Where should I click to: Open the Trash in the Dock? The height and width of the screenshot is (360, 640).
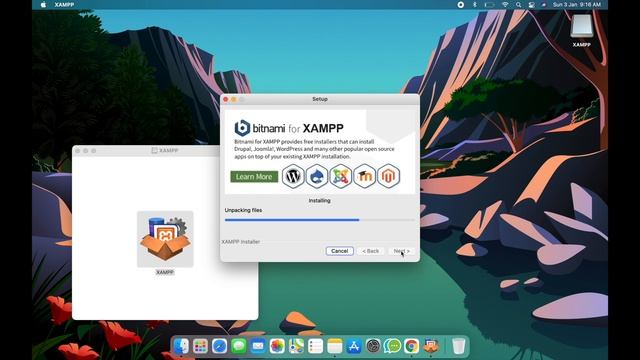coord(459,346)
